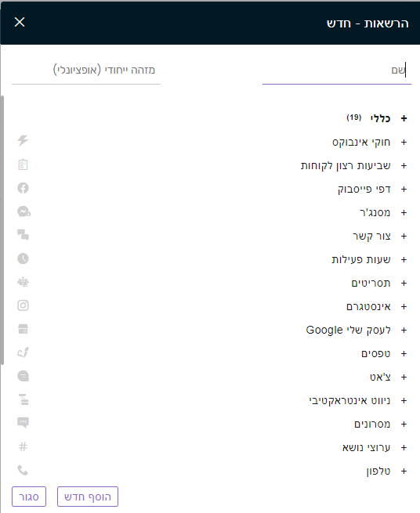Expand the מסרונים permissions group
This screenshot has height=513, width=420.
pos(404,424)
